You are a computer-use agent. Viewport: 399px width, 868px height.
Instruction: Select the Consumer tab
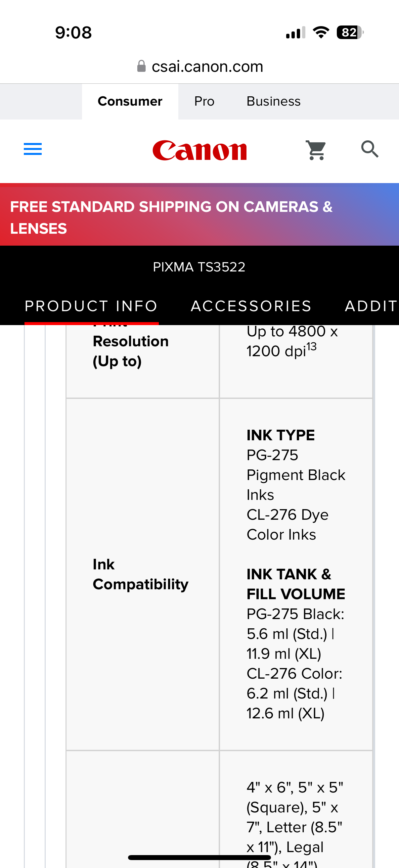click(x=130, y=101)
